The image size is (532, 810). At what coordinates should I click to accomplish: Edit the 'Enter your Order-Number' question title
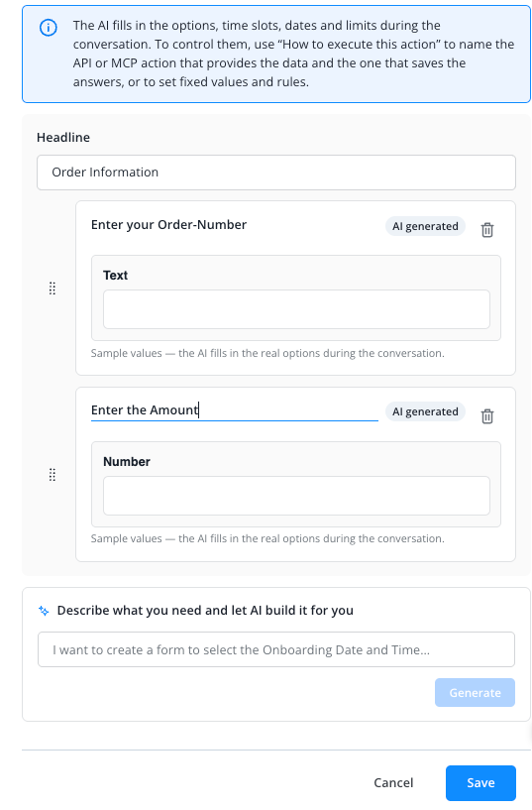[x=168, y=225]
